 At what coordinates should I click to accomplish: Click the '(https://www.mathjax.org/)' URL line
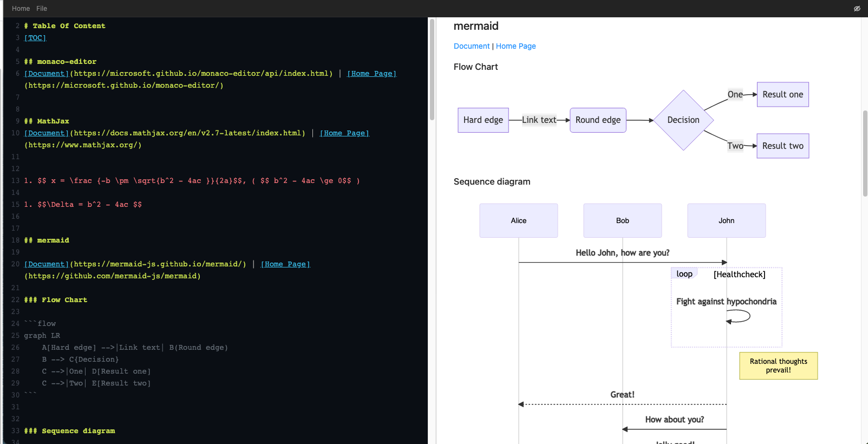tap(83, 145)
